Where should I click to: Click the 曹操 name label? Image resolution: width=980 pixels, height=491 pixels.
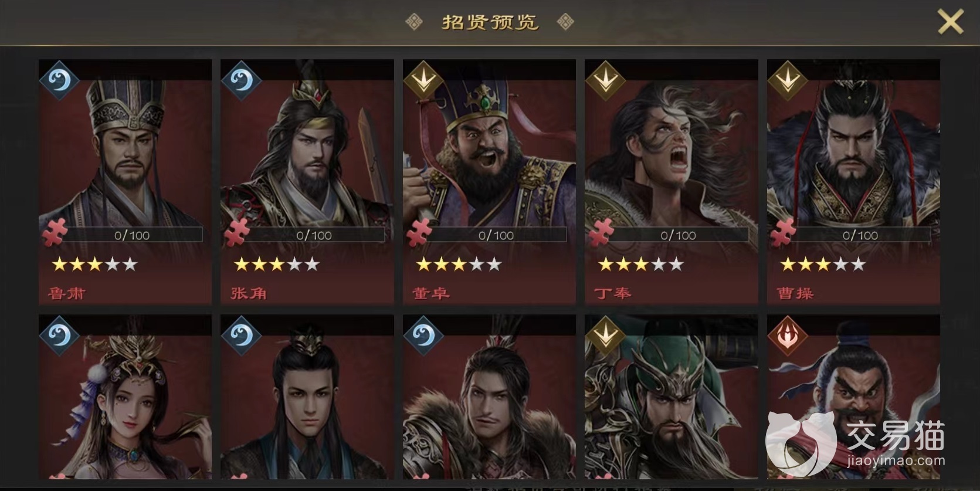795,293
